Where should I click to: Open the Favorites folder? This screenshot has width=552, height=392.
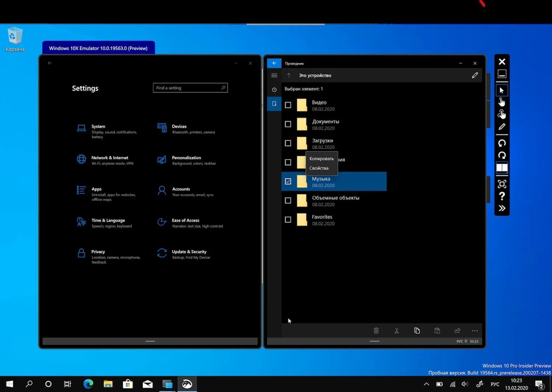point(334,220)
